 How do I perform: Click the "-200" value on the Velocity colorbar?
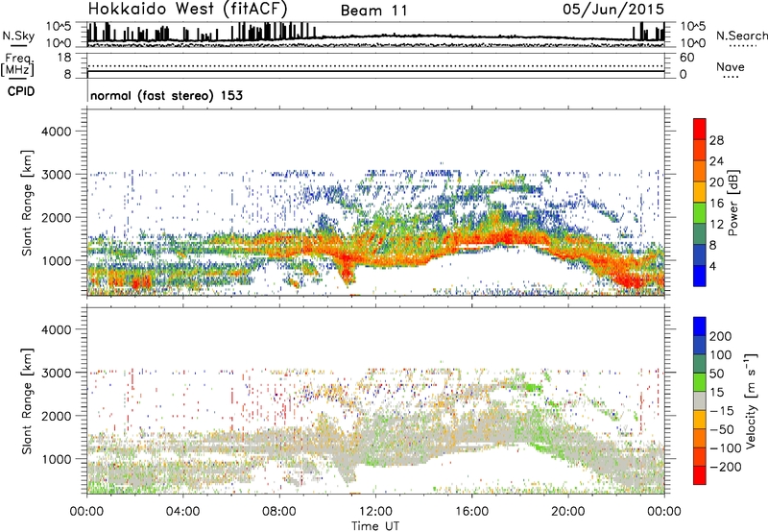click(x=726, y=467)
